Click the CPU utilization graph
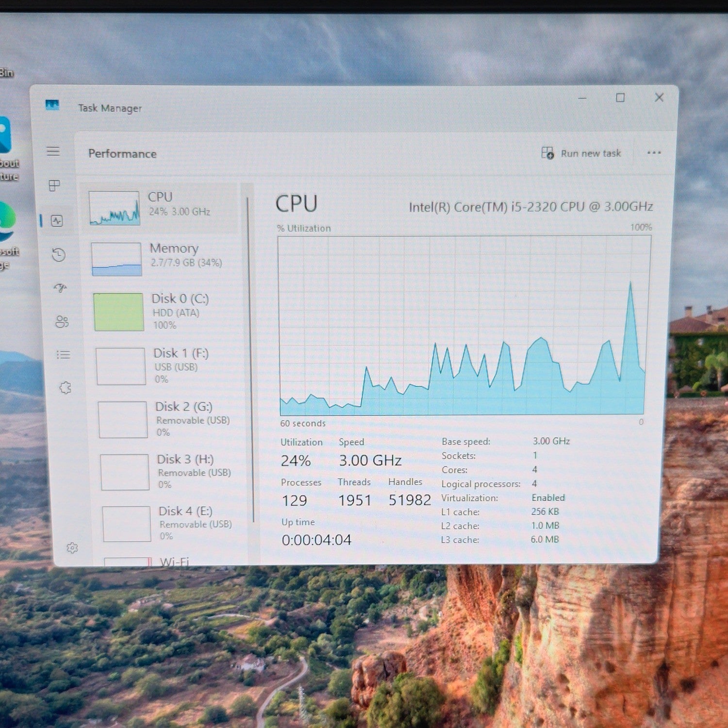This screenshot has height=728, width=728. [464, 325]
